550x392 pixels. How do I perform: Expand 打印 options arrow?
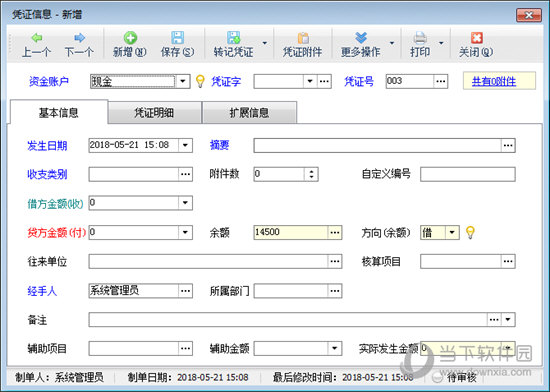pyautogui.click(x=441, y=43)
